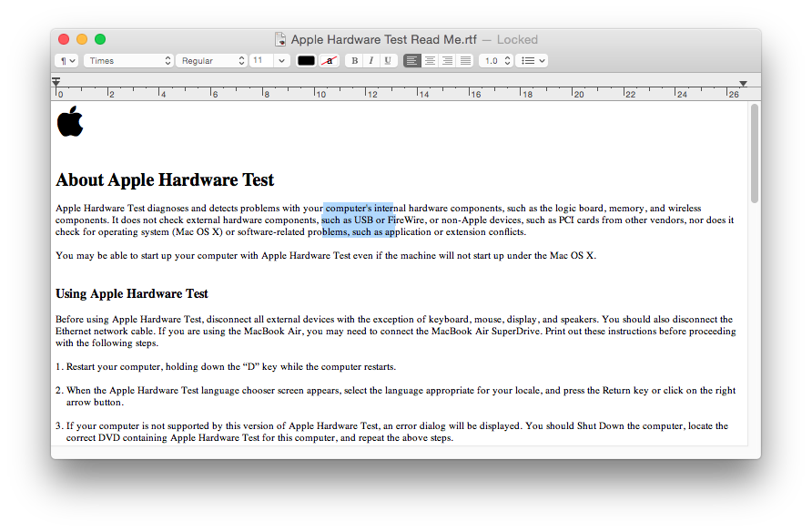Open the black text color swatch

pos(306,61)
